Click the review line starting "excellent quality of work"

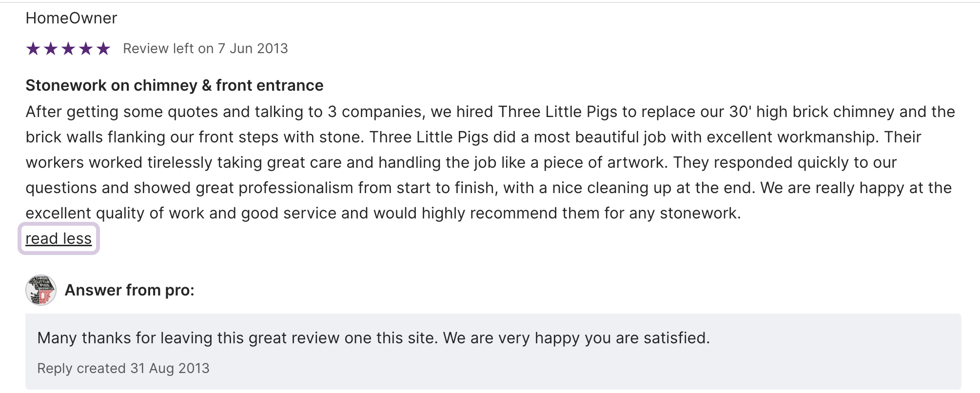pyautogui.click(x=383, y=213)
